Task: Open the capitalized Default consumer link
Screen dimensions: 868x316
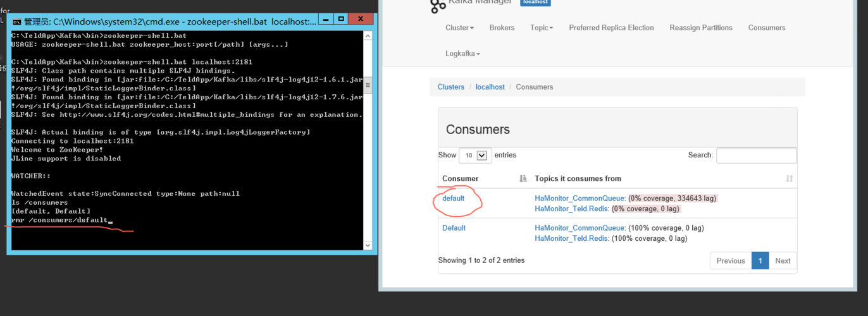Action: click(454, 228)
